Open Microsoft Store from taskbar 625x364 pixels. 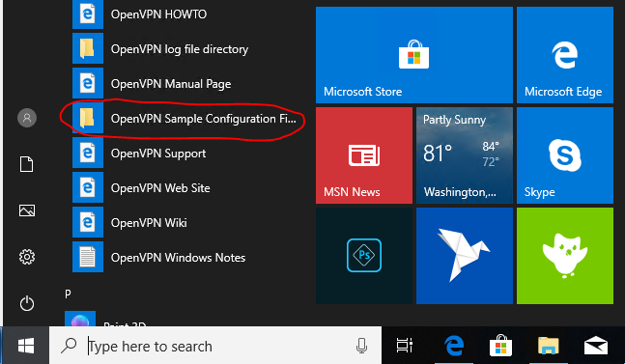[x=500, y=346]
